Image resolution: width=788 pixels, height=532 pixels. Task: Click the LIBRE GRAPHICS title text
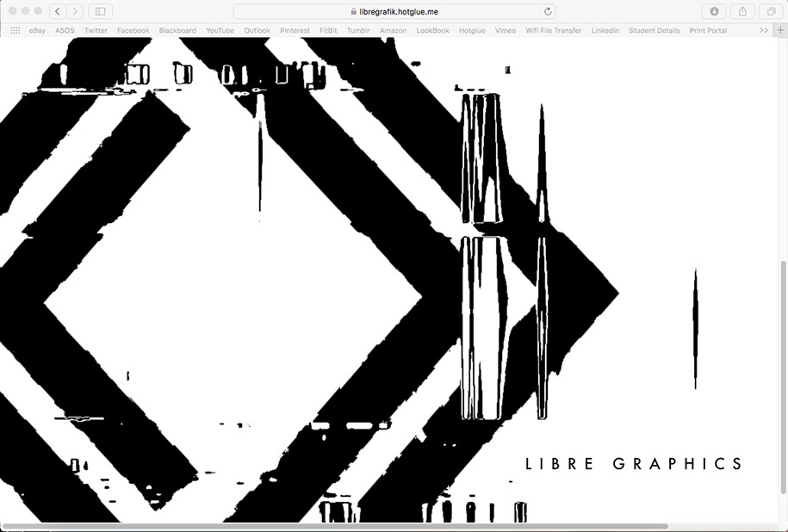click(x=634, y=464)
